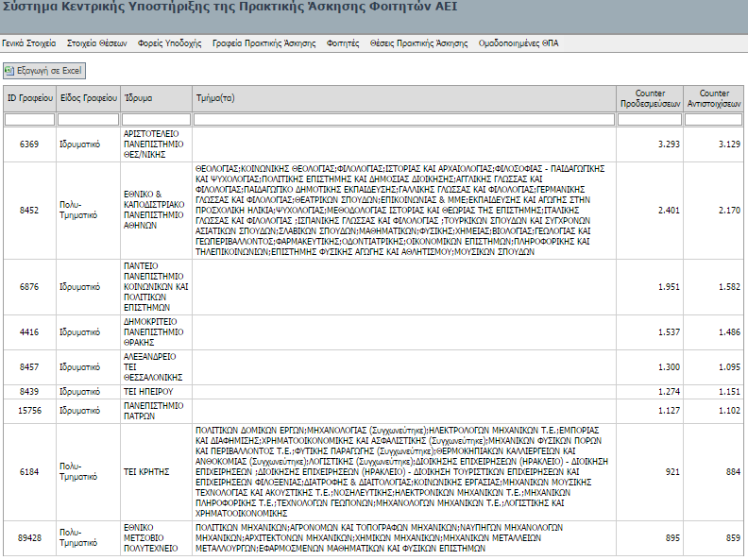Viewport: 748px width, 560px height.
Task: Sort by Counter Προδεσμεύσεων column header
Action: 650,98
